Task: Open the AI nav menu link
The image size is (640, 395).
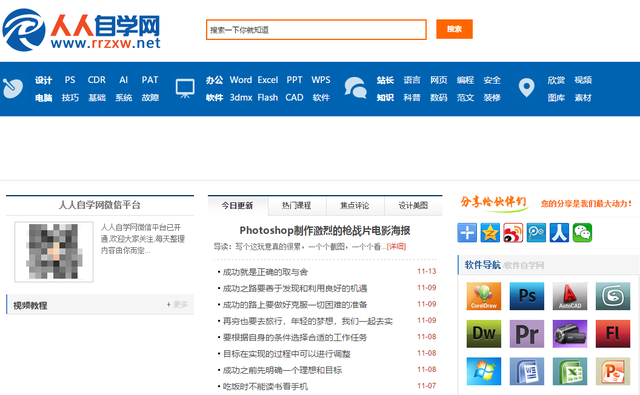Action: 123,80
